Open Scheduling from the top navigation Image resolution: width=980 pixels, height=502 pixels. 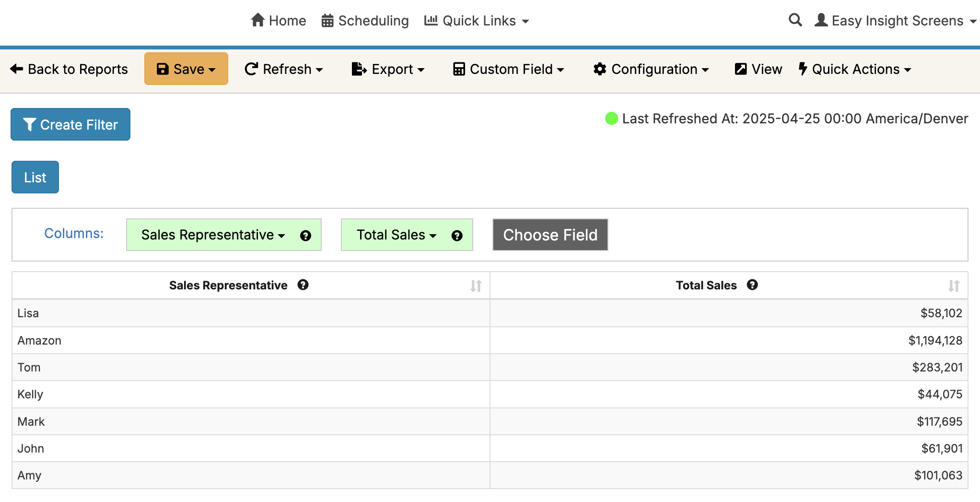click(365, 21)
